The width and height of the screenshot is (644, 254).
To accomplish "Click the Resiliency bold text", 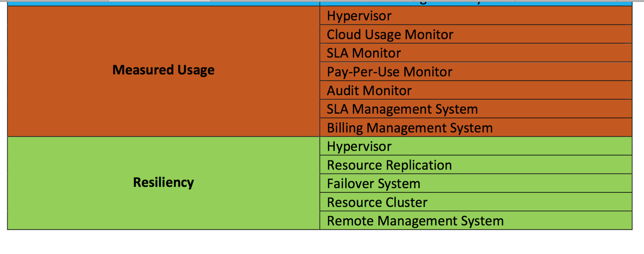I will pos(163,182).
